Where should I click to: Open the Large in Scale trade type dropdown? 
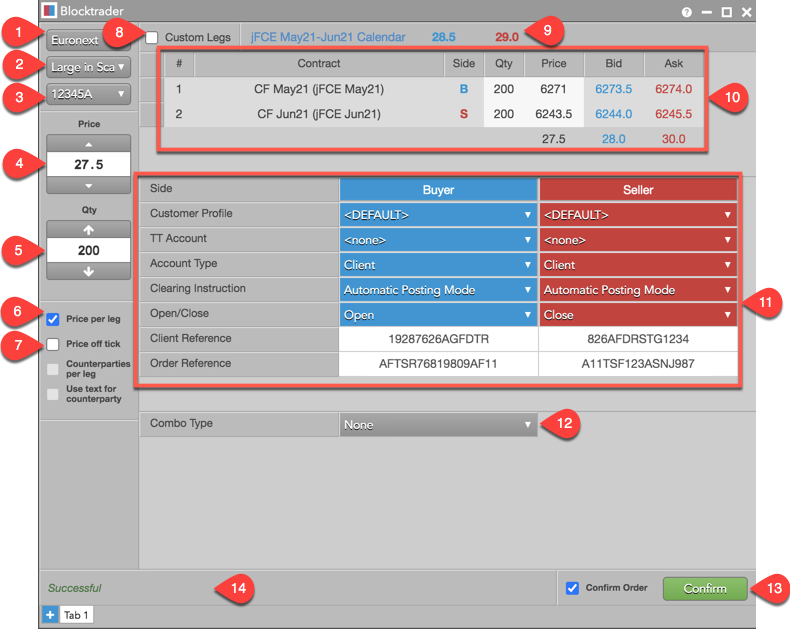(x=88, y=68)
